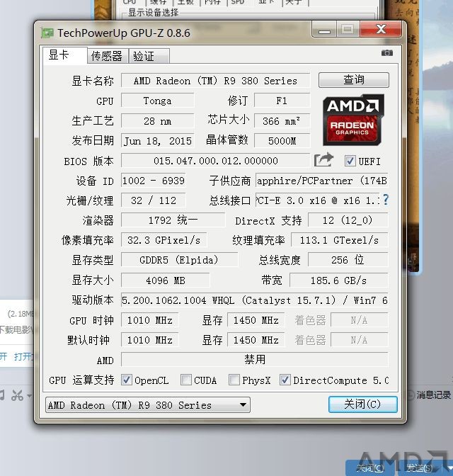Image resolution: width=453 pixels, height=476 pixels.
Task: Click the bus interface question mark
Action: 385,200
